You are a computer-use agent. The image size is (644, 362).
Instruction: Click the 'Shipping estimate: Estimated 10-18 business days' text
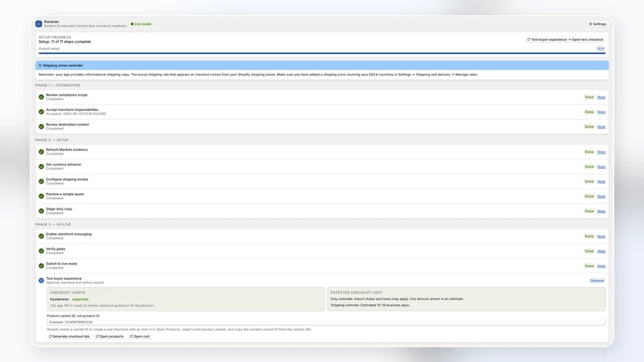370,305
